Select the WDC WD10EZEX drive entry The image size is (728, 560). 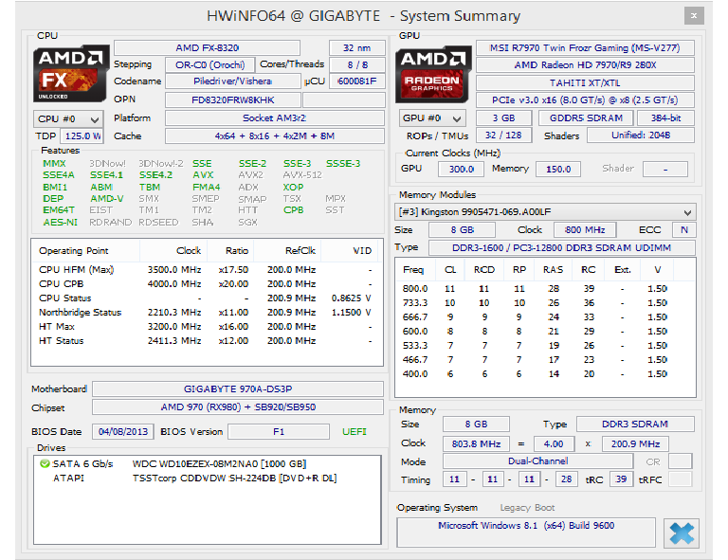219,464
